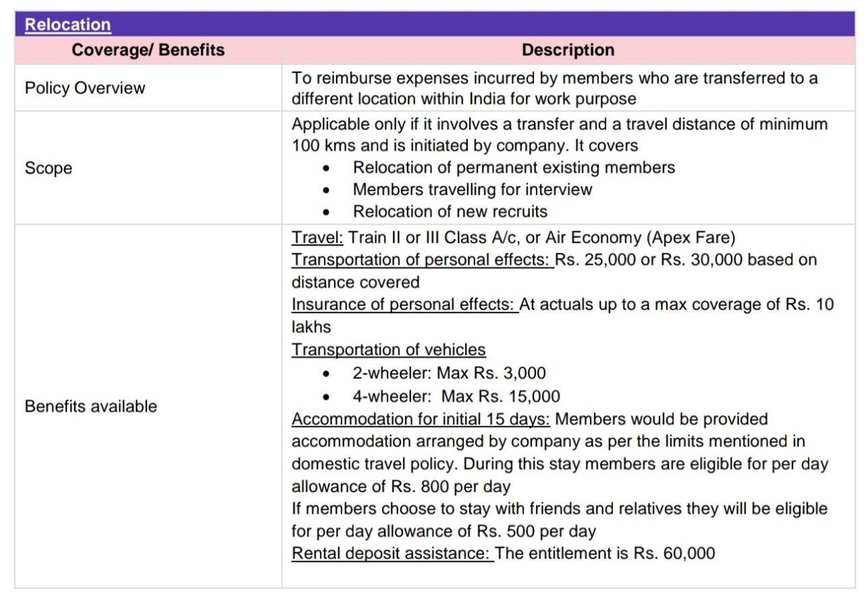The height and width of the screenshot is (616, 864).
Task: Click Rental deposit assistance heading
Action: [x=392, y=553]
